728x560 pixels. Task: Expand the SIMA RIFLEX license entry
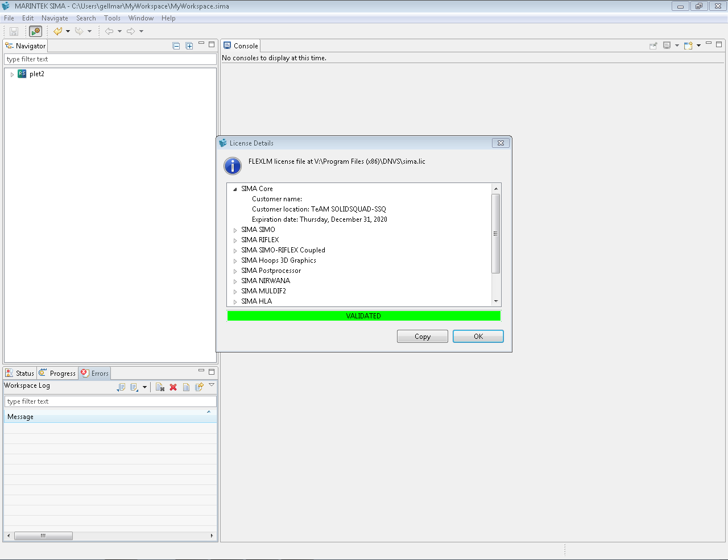tap(235, 240)
